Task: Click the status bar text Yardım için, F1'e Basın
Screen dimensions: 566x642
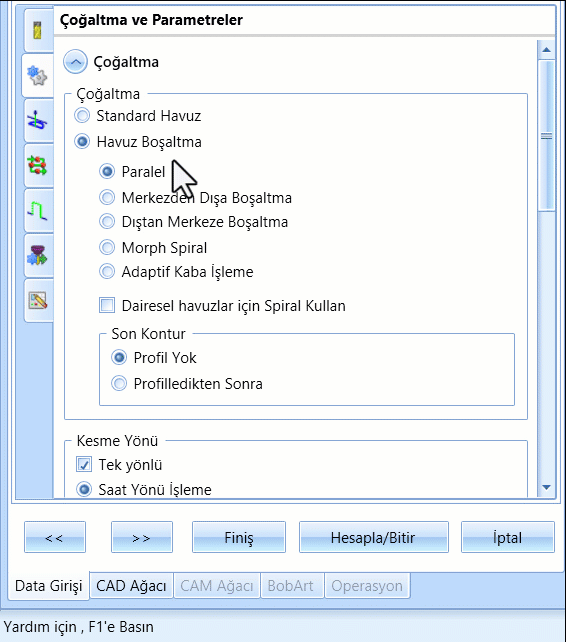Action: click(79, 626)
